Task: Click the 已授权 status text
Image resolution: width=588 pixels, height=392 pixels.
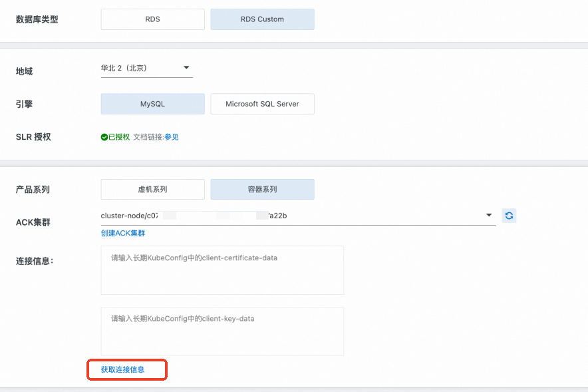Action: click(119, 137)
